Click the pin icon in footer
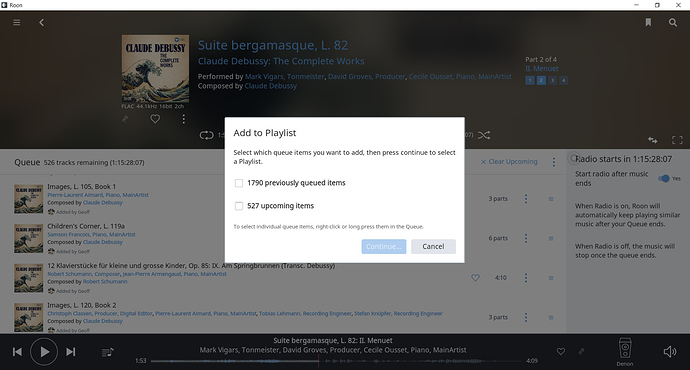The width and height of the screenshot is (690, 370). tap(581, 351)
